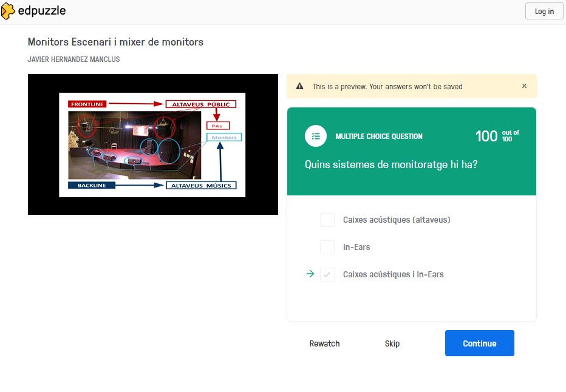This screenshot has height=392, width=566.
Task: Click author name JAVIER HERNANDEZ MANCLUS
Action: click(73, 59)
